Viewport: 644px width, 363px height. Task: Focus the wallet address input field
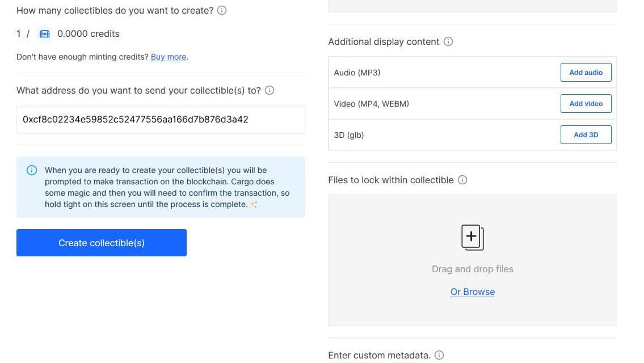point(161,119)
